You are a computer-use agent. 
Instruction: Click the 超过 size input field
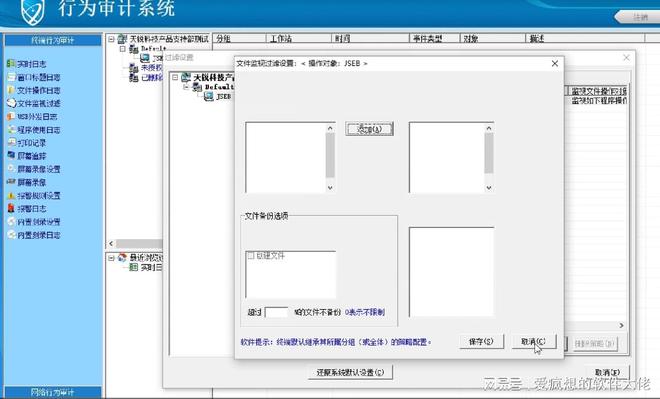point(277,312)
